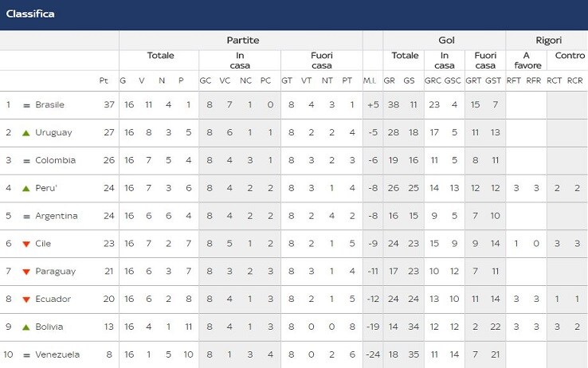Open the Brasile team name
Viewport: 588px width, 368px height.
tap(50, 104)
